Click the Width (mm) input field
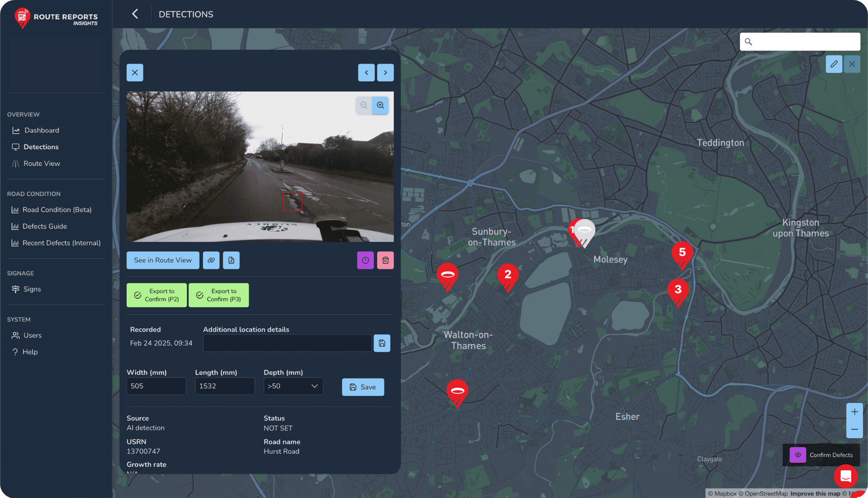The width and height of the screenshot is (868, 498). pos(156,386)
